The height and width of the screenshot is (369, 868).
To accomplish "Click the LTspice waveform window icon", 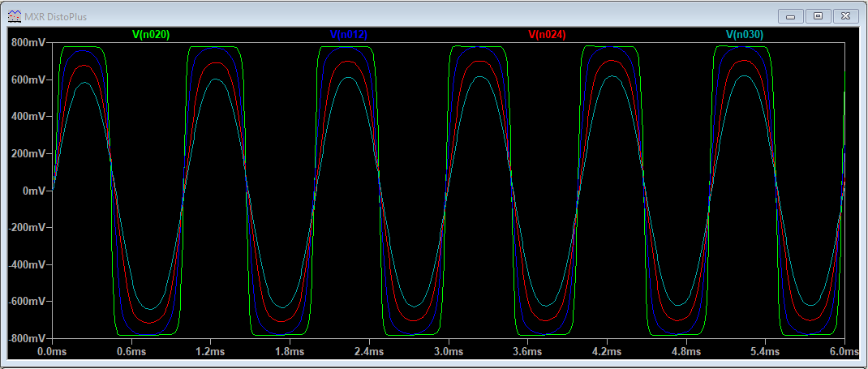I will click(15, 16).
